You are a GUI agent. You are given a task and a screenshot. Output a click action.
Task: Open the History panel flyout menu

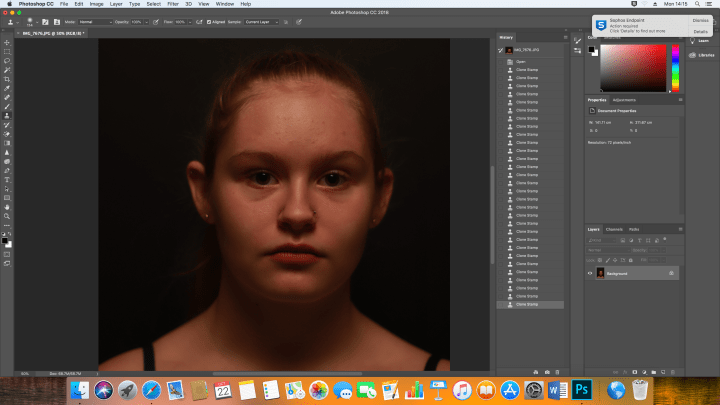(566, 37)
